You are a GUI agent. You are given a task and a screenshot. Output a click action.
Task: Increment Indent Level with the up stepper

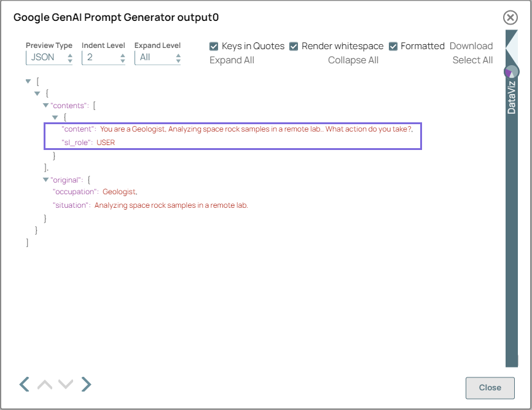pyautogui.click(x=122, y=54)
